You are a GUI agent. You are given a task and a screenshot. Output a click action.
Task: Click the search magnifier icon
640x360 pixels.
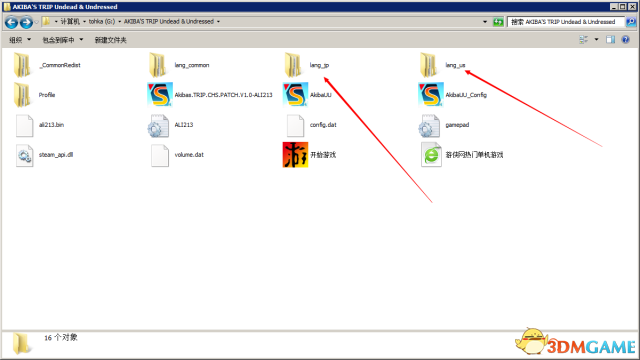(631, 22)
